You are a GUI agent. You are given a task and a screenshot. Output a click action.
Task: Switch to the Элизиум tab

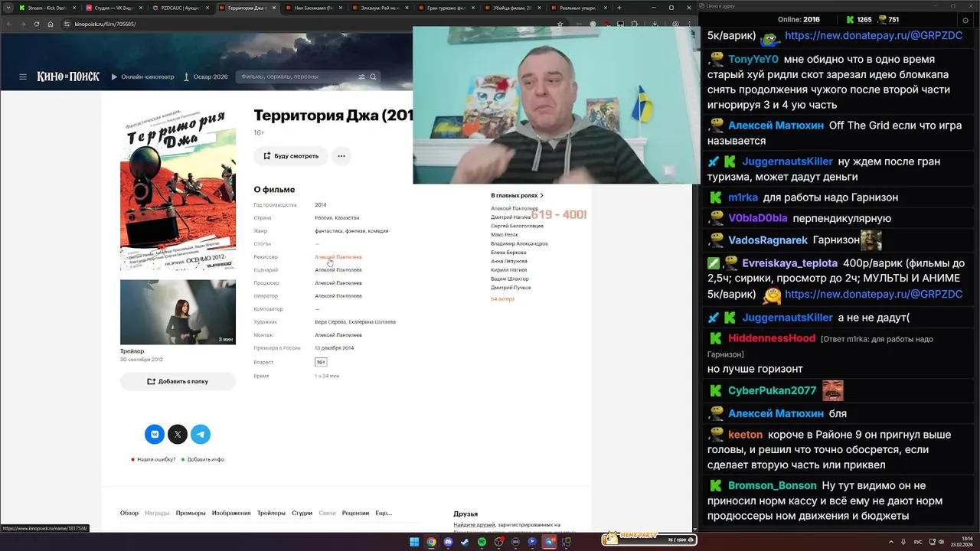click(x=379, y=8)
